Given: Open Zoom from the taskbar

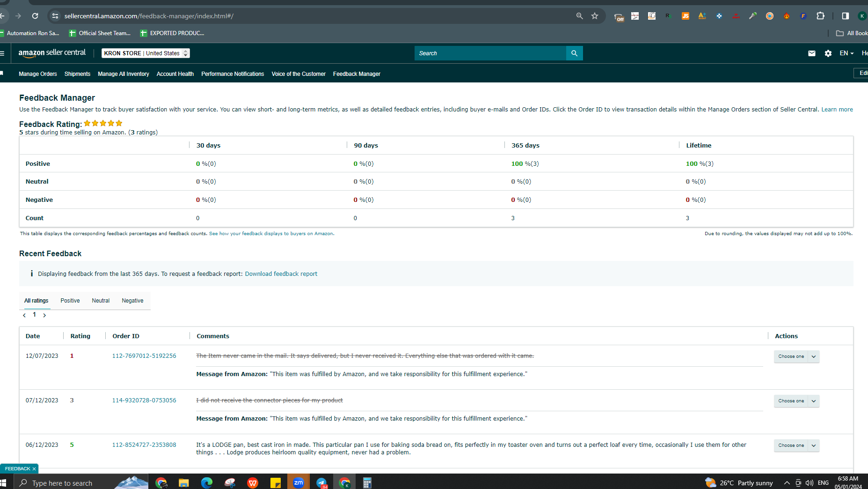Looking at the screenshot, I should 298,482.
